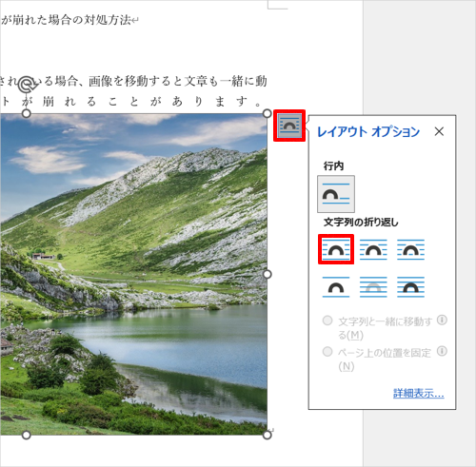Click the info icon beside 文字列と一緒に移動する
Image resolution: width=476 pixels, height=467 pixels.
tap(442, 320)
